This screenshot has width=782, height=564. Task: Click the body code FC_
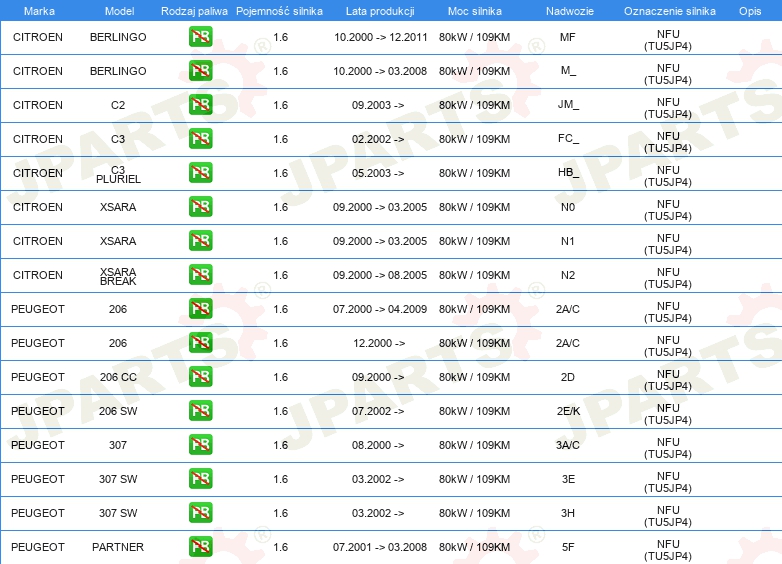568,139
